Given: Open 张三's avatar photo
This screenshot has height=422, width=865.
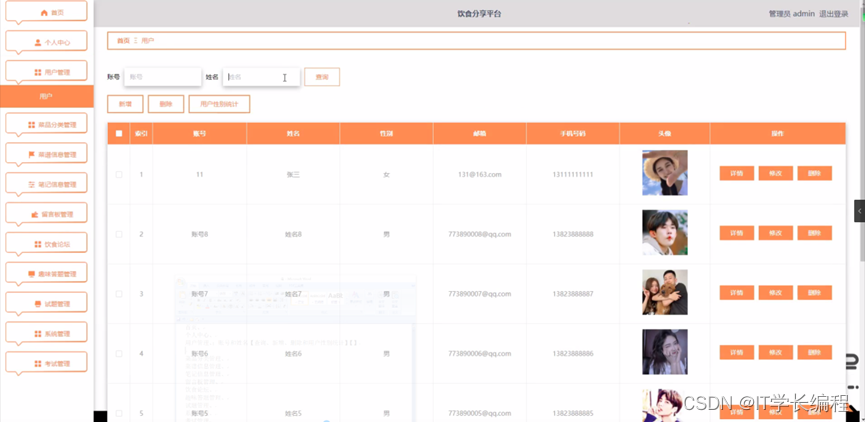Looking at the screenshot, I should point(665,173).
